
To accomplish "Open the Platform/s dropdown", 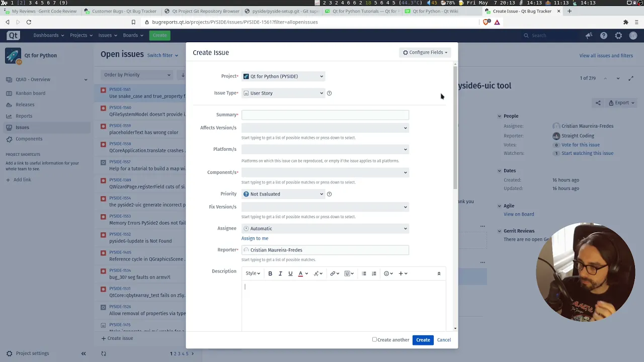I will pos(325,149).
